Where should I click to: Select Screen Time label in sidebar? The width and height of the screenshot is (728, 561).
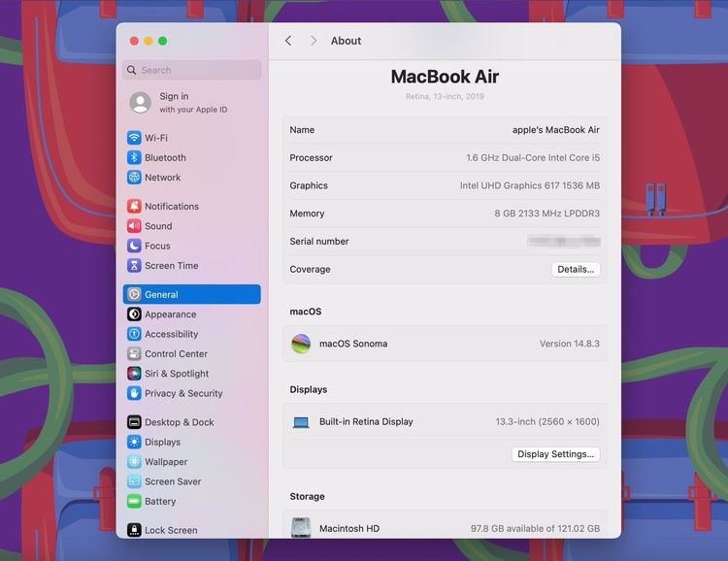tap(171, 266)
